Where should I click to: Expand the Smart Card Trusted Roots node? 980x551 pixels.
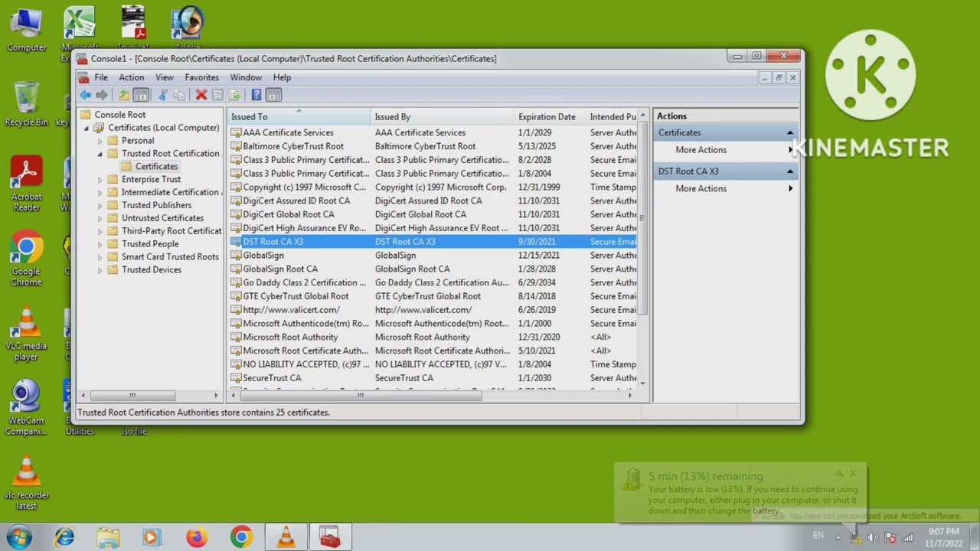tap(100, 257)
